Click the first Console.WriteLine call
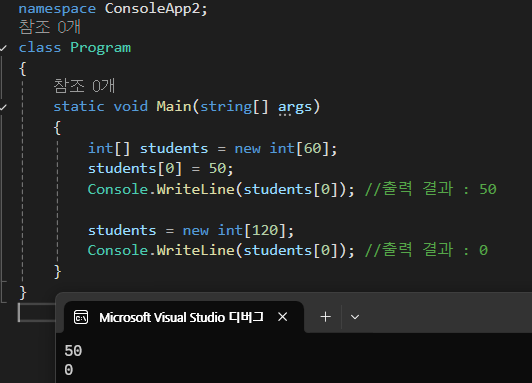Viewport: 532px width, 383px height. (x=221, y=189)
